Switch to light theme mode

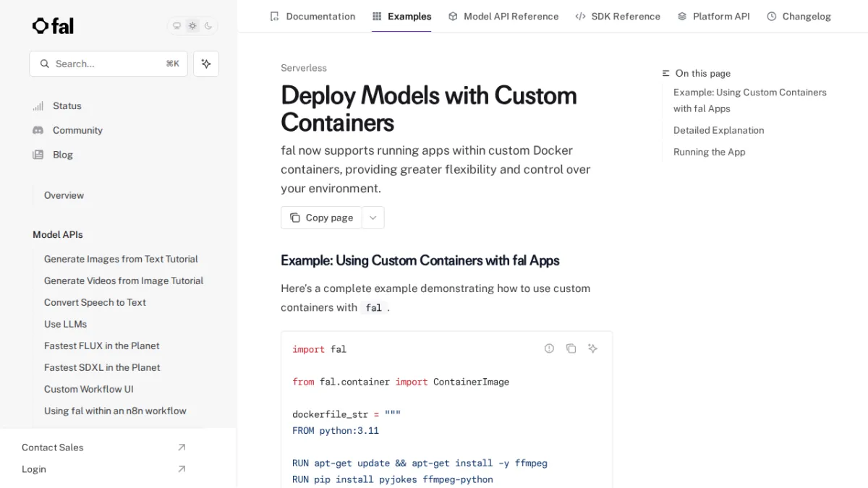(x=192, y=26)
